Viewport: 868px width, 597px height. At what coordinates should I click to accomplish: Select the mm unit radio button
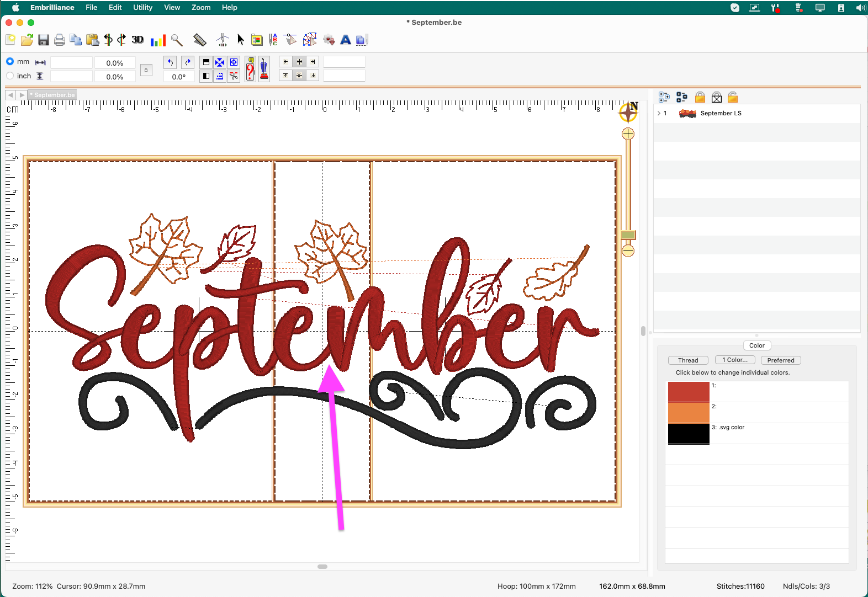pyautogui.click(x=10, y=62)
